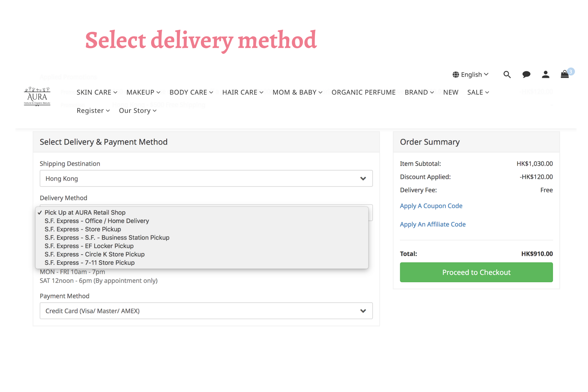Open the shopping bag cart icon
Viewport: 588px width, 392px height.
coord(564,74)
